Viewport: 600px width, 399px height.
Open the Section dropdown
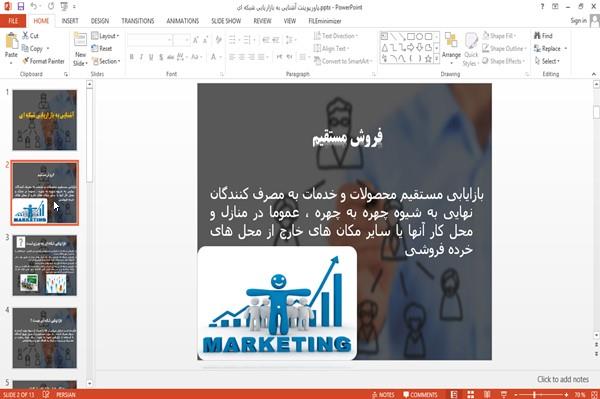coord(106,61)
